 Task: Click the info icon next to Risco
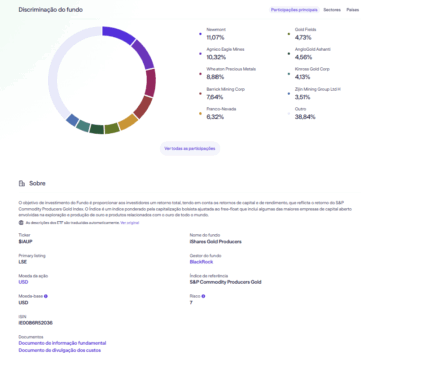coord(203,296)
